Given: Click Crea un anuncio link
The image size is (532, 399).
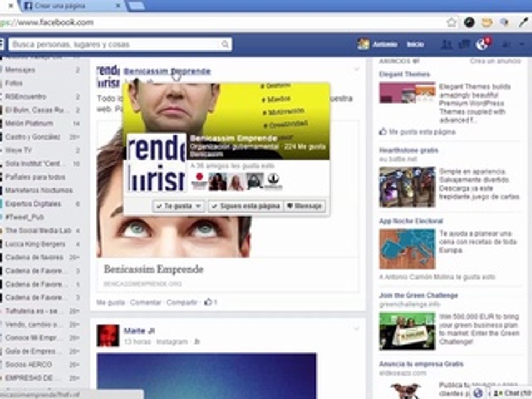Looking at the screenshot, I should (x=495, y=61).
